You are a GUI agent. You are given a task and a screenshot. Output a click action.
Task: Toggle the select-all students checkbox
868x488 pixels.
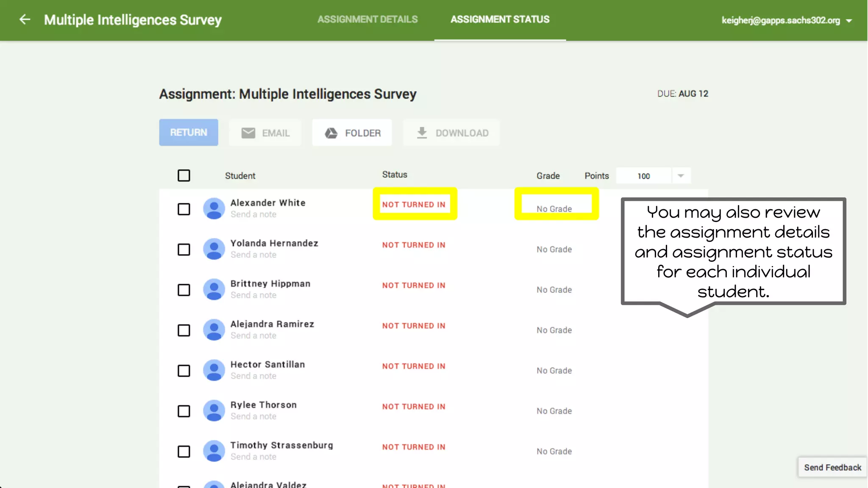[x=184, y=175]
